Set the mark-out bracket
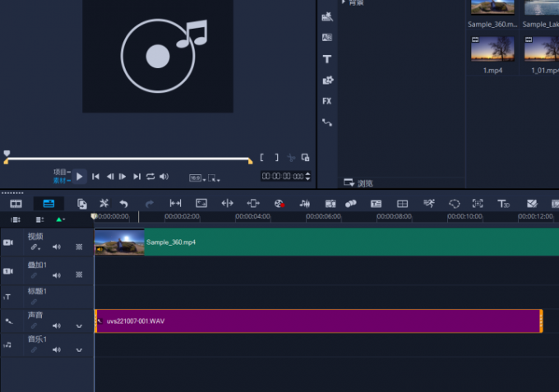Screen dimensions: 559x392 277,158
